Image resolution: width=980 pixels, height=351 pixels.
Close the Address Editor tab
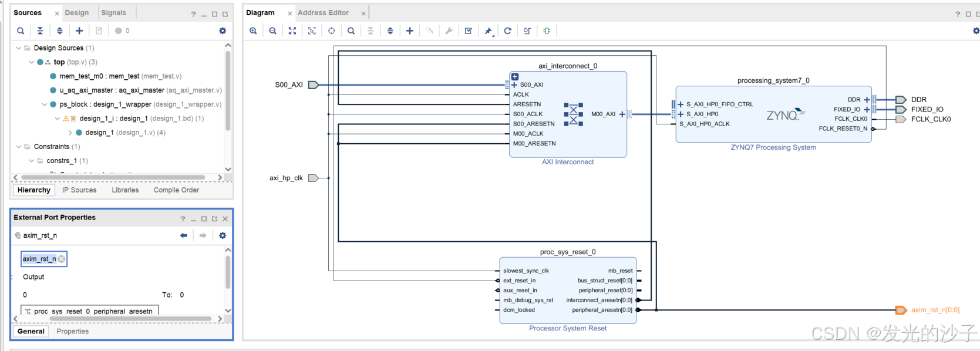point(363,13)
